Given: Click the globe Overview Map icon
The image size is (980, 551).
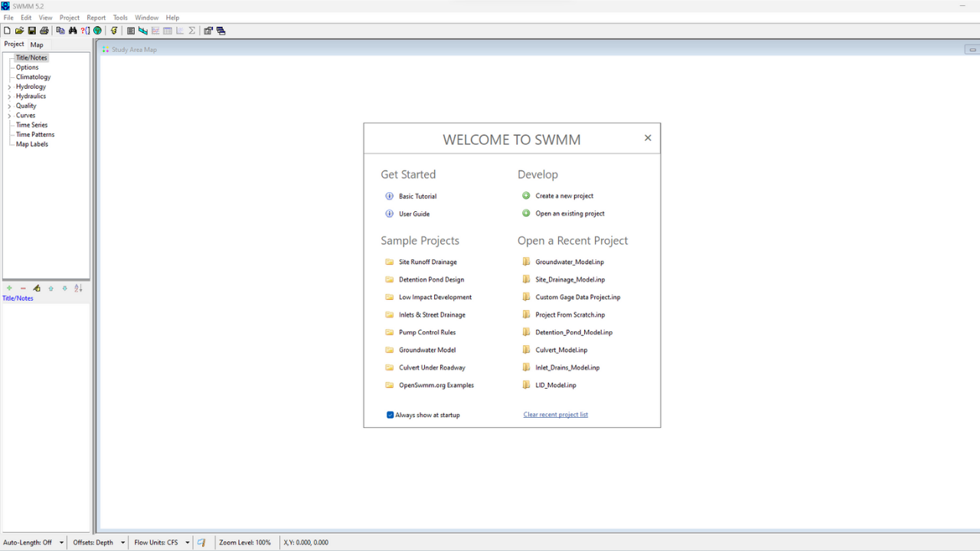Looking at the screenshot, I should (97, 31).
